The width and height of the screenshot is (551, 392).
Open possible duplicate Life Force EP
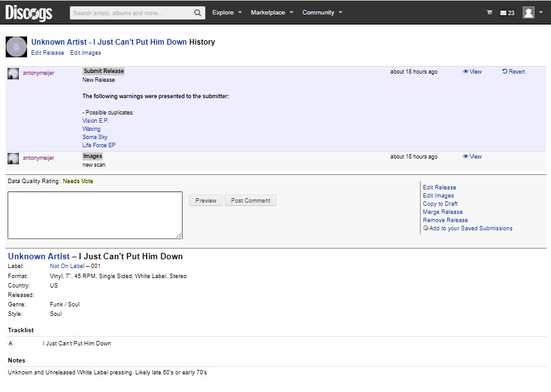pos(99,145)
